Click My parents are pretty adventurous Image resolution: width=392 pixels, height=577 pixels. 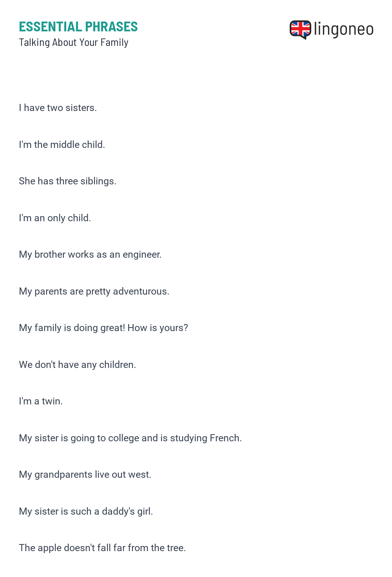click(94, 291)
